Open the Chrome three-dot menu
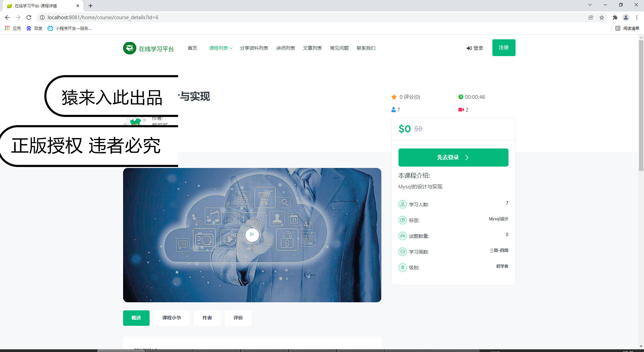This screenshot has height=352, width=644. click(637, 17)
